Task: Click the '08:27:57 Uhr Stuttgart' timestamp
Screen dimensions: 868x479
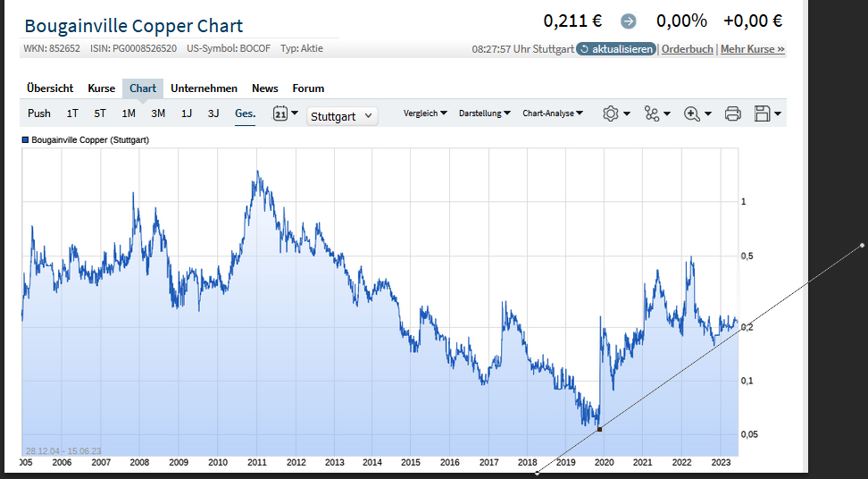Action: 523,49
